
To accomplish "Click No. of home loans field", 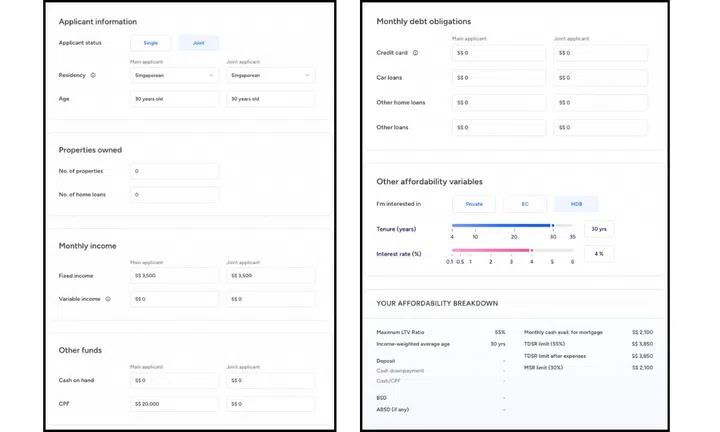I will pos(174,194).
